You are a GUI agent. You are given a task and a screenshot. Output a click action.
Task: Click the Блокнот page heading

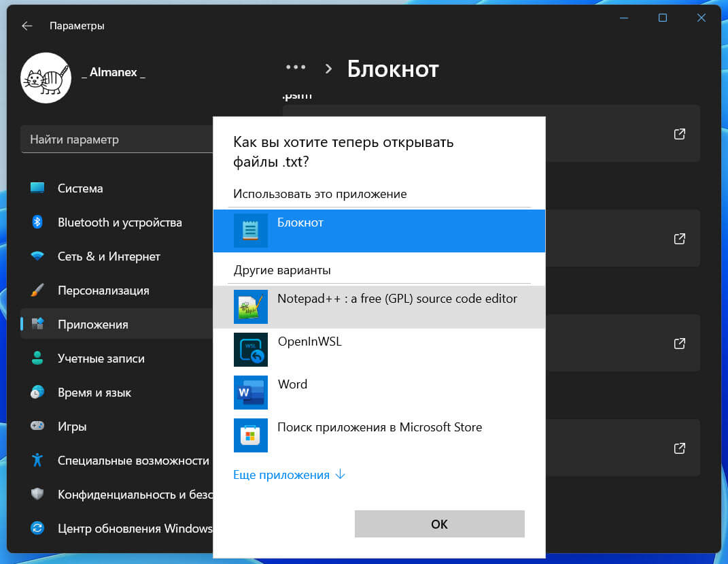393,69
